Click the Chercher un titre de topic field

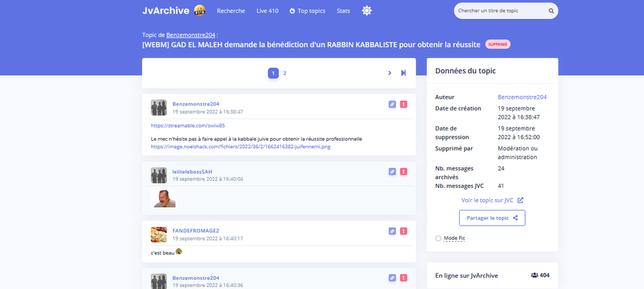pyautogui.click(x=500, y=11)
